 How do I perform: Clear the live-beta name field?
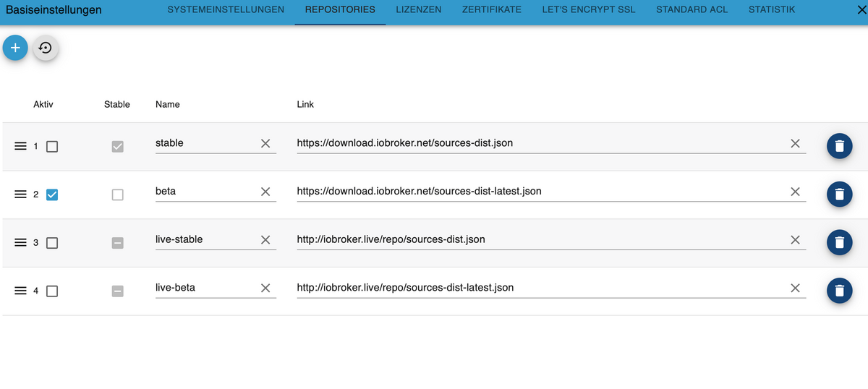tap(265, 288)
